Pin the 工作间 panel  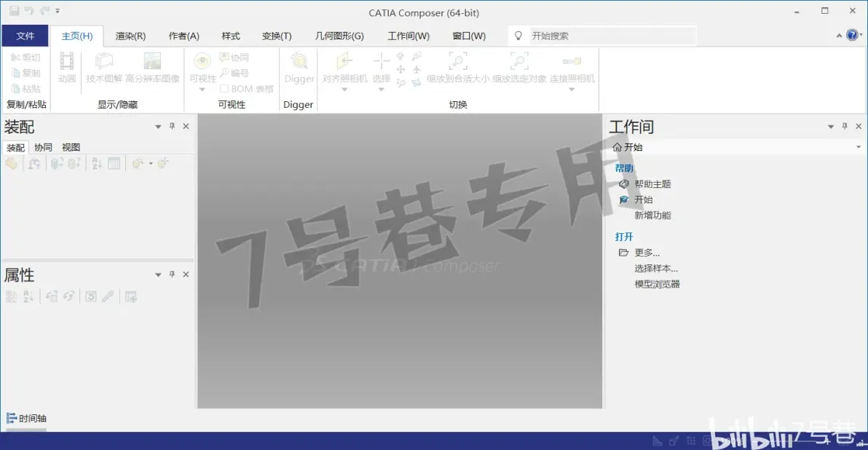point(845,126)
